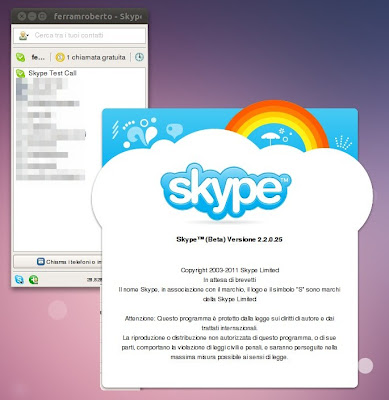Click the 'Copyright 2003-2011 Skype Limited' line
This screenshot has width=389, height=400.
230,270
